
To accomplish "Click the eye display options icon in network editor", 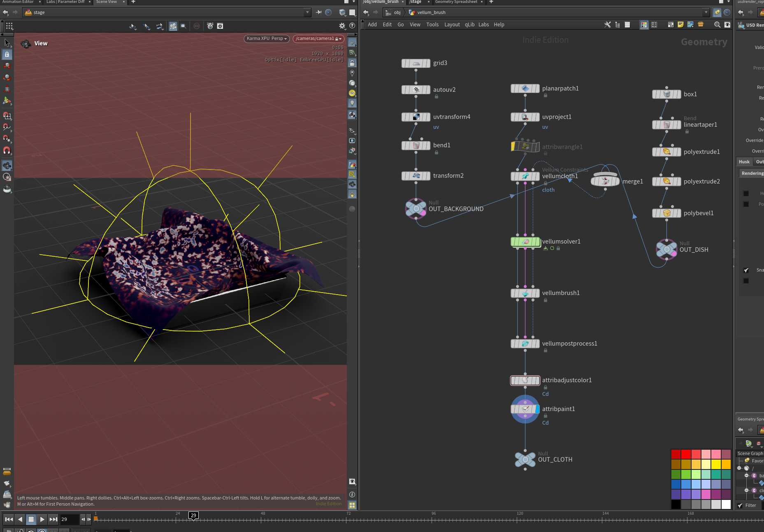I will 727,25.
